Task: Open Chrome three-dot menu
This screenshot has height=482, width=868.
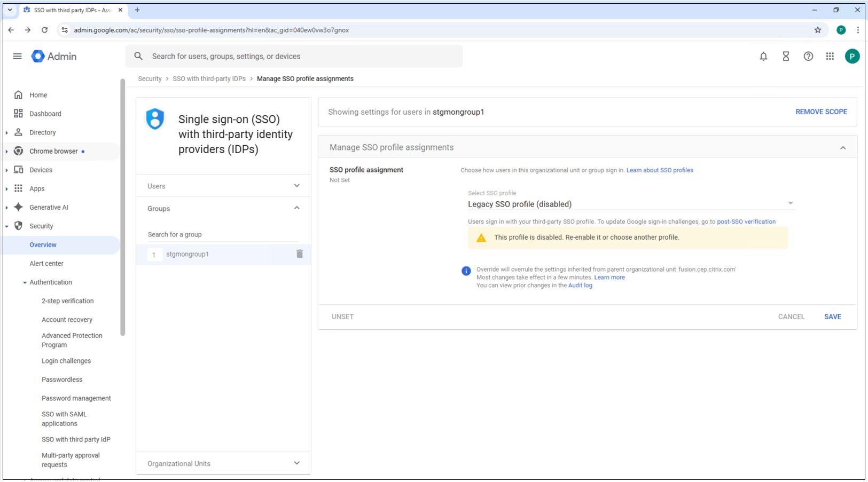Action: (x=858, y=30)
